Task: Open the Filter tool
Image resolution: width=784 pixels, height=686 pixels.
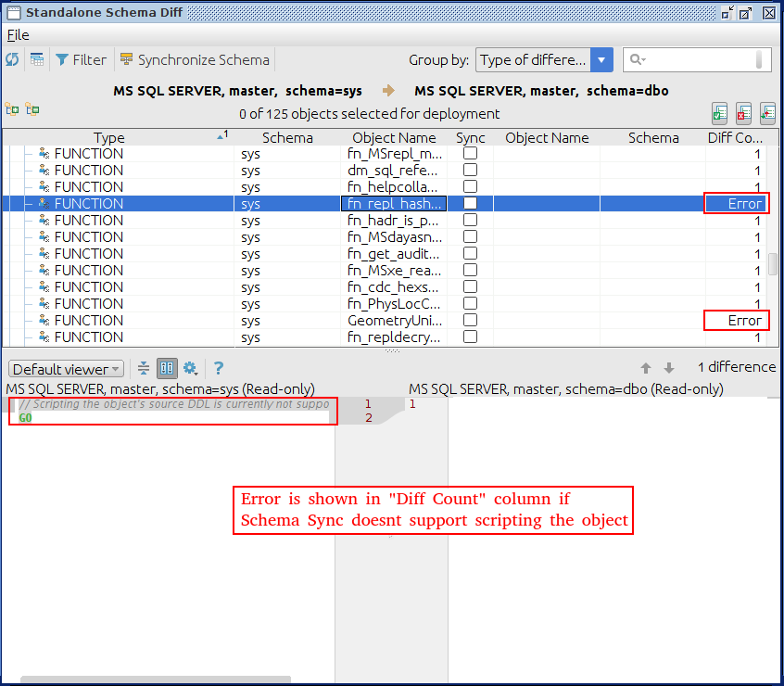Action: coord(81,59)
